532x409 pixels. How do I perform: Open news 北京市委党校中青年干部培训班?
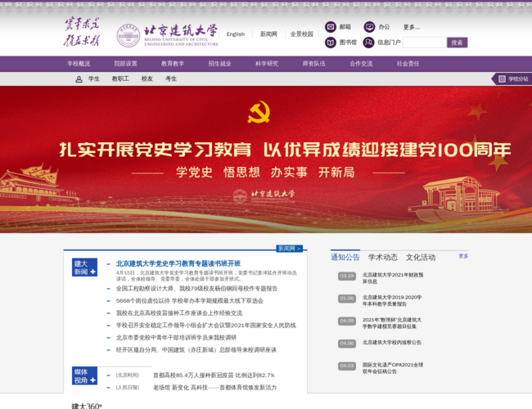[x=177, y=338]
